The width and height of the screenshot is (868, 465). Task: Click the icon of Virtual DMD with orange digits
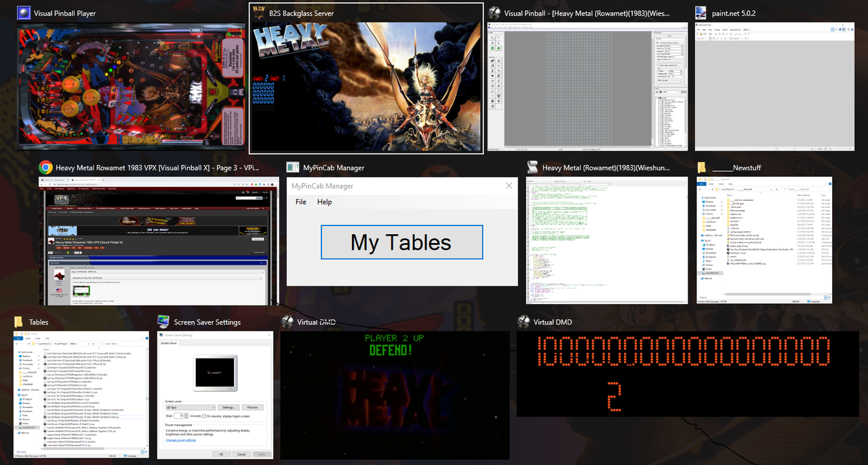click(x=523, y=322)
